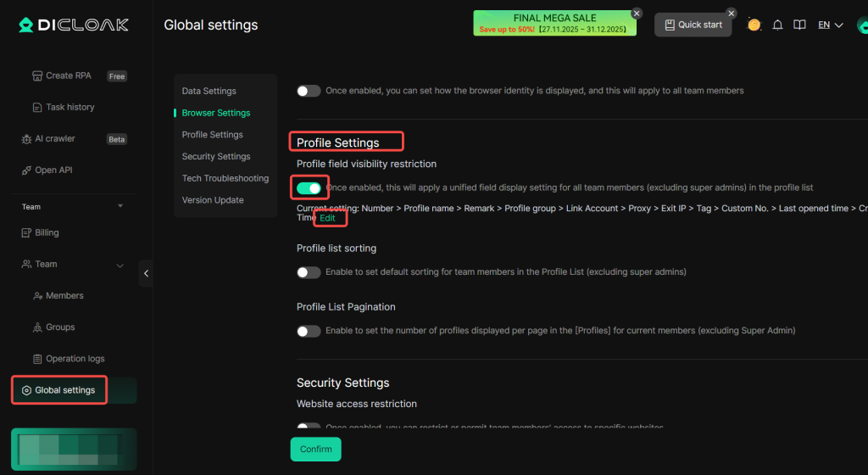
Task: Click the DICloak logo
Action: [74, 25]
